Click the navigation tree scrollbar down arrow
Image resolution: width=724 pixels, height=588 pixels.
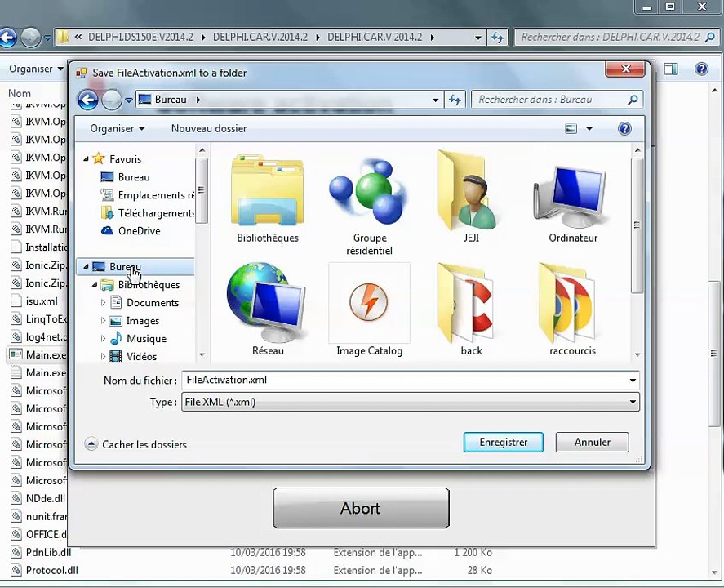click(202, 354)
